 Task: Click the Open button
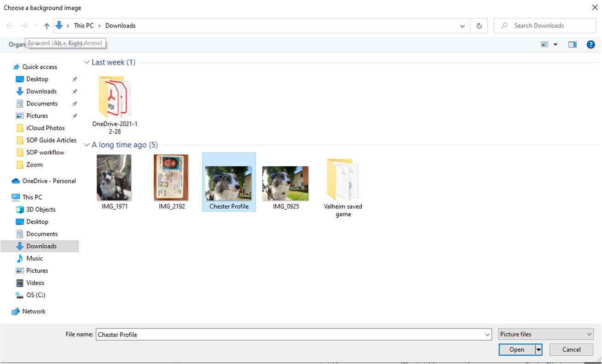coord(517,350)
